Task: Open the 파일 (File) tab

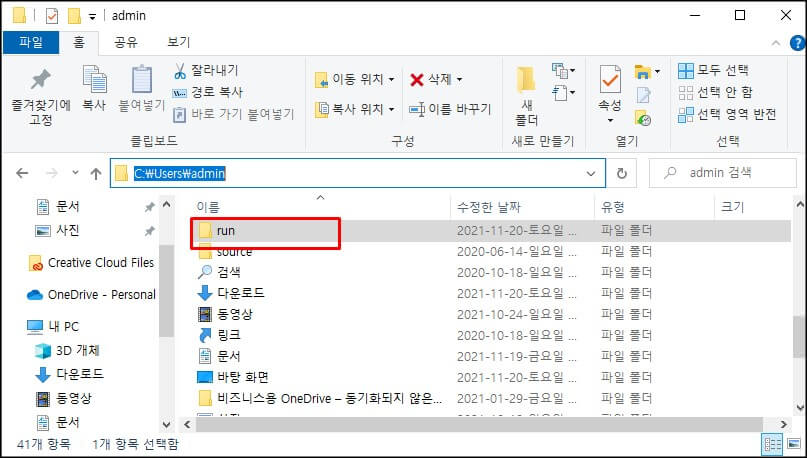Action: point(31,42)
